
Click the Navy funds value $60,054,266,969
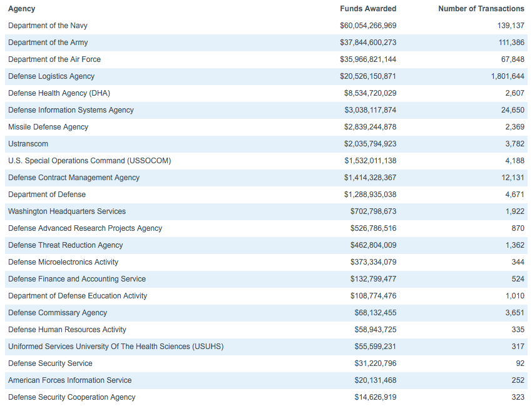pos(368,26)
